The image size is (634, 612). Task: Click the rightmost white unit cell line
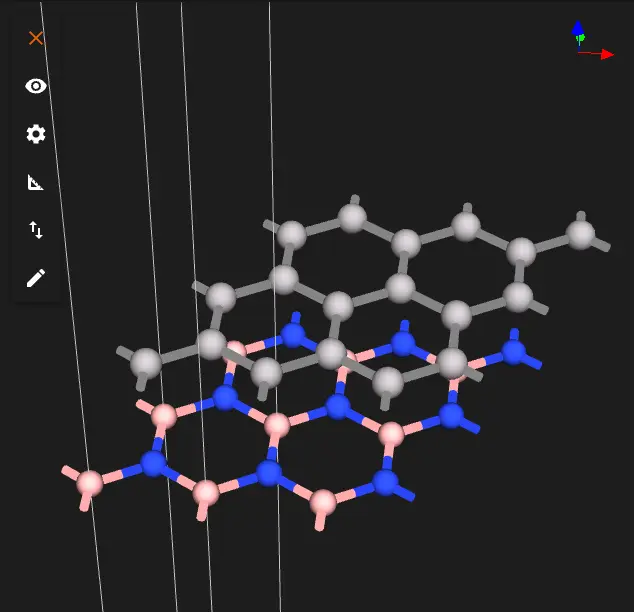[274, 300]
